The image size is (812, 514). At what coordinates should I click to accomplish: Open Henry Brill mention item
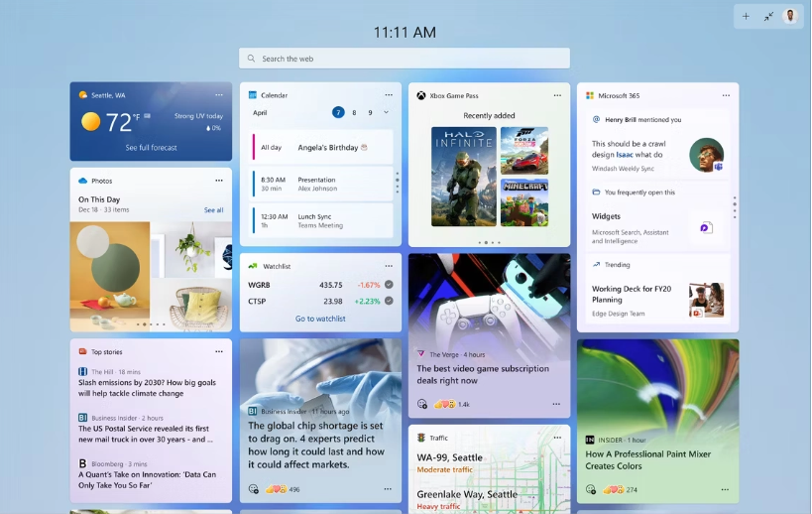pos(657,145)
